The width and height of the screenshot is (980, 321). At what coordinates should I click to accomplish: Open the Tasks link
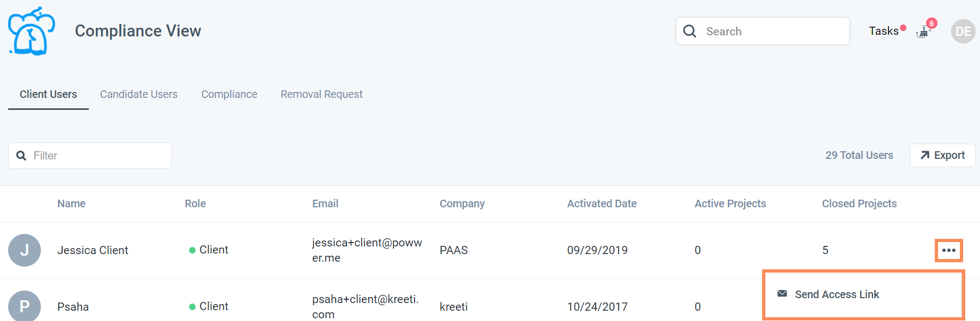[x=883, y=31]
